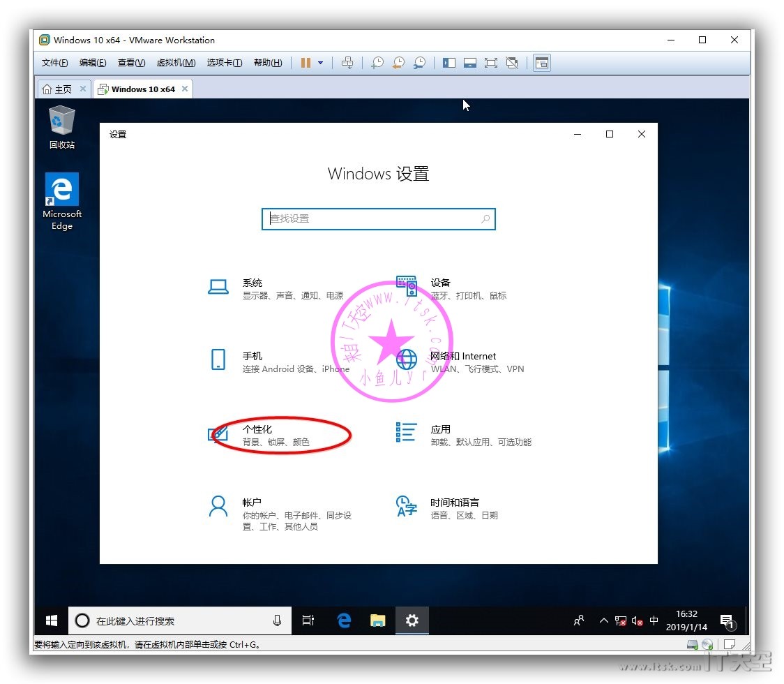
Task: Open the Action Center notification icon
Action: 728,621
